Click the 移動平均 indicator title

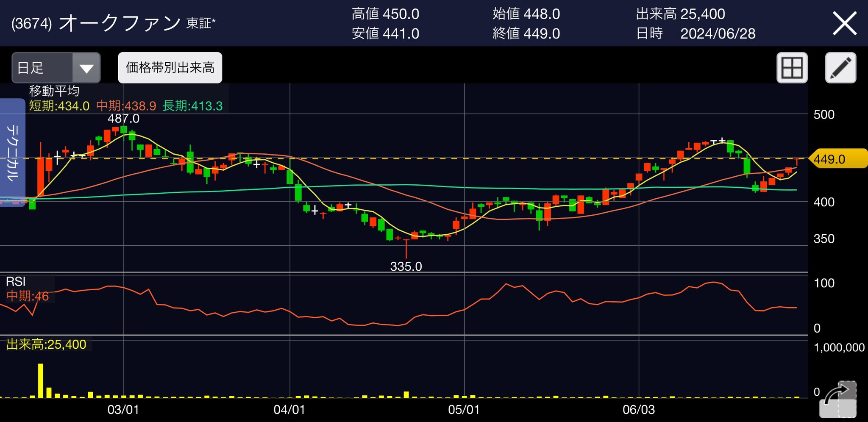(54, 91)
